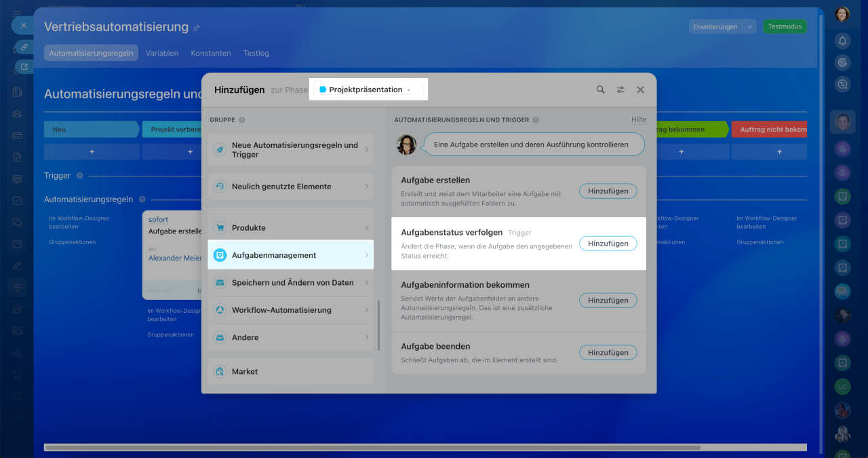Open the spiral Copilot icon in right sidebar

tap(842, 62)
